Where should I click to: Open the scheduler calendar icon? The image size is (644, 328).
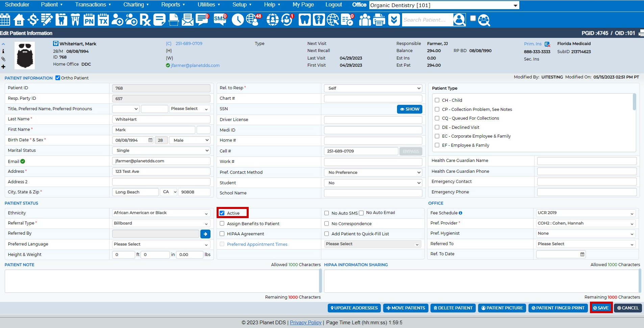tap(5, 20)
